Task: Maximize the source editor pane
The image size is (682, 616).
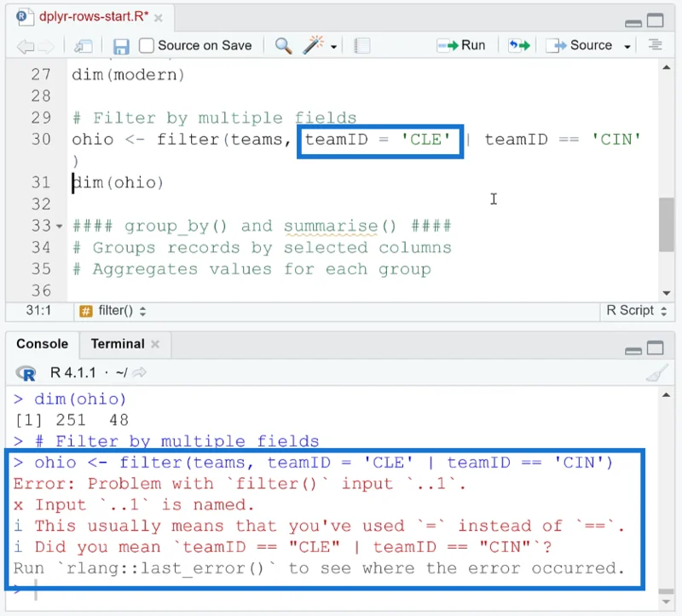Action: tap(655, 20)
